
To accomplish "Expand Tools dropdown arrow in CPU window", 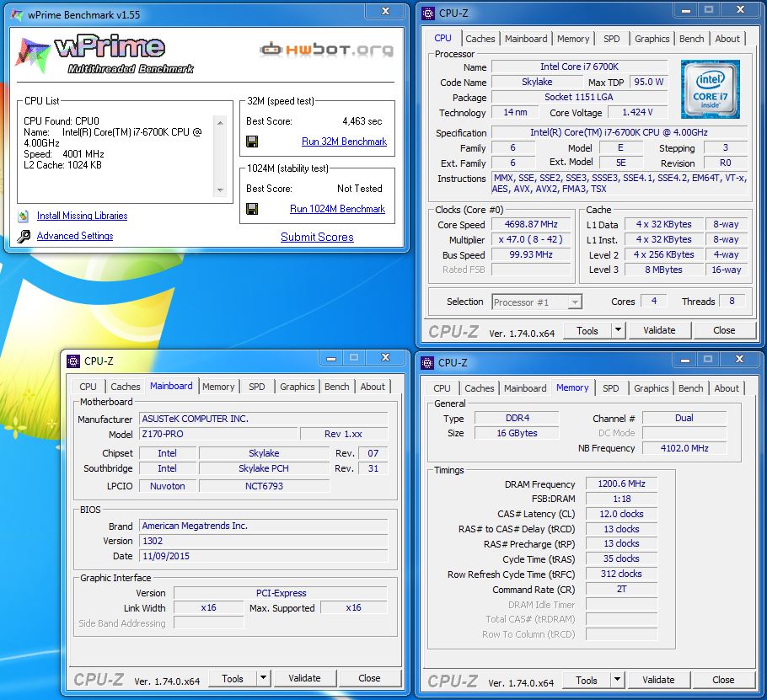I will [619, 330].
